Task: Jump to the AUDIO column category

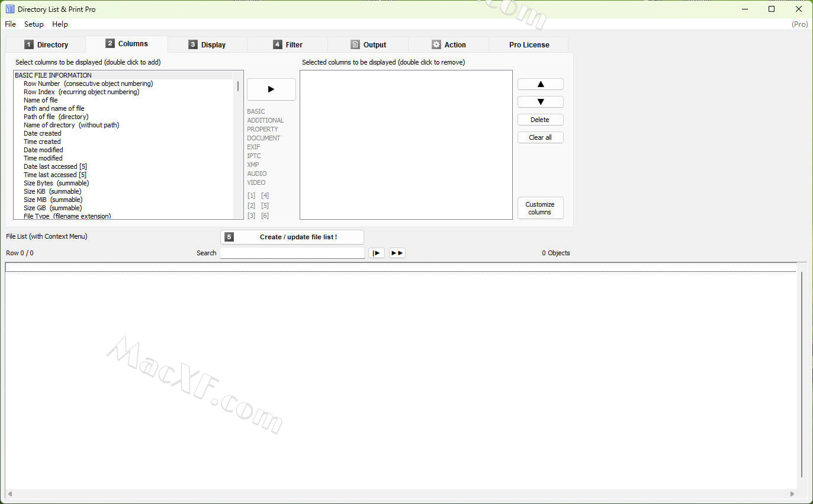Action: point(257,174)
